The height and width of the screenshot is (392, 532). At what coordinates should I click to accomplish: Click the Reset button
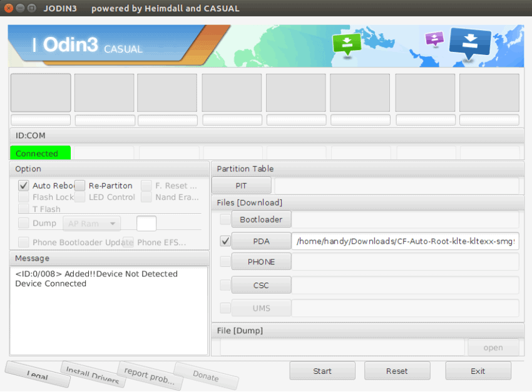(x=397, y=371)
